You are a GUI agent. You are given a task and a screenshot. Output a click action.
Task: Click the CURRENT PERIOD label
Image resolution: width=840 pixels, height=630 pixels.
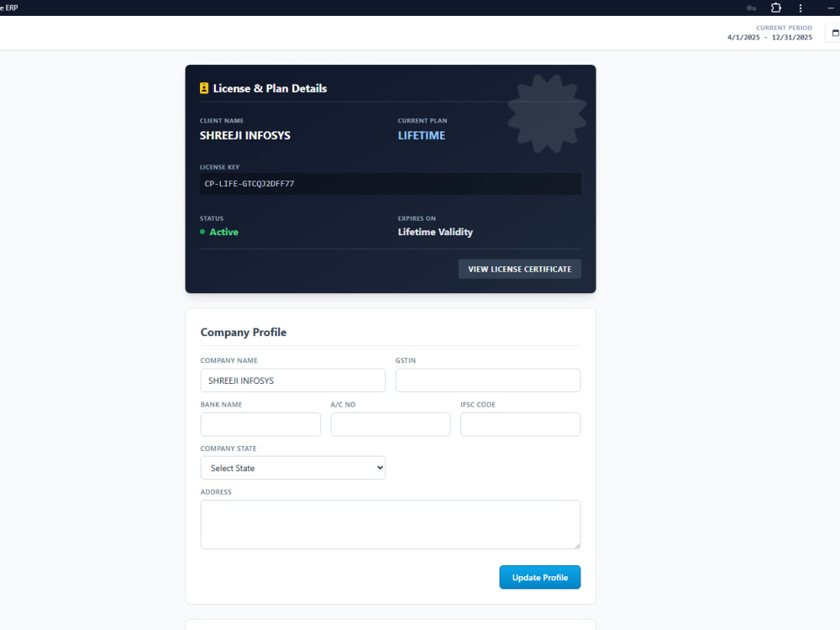(x=784, y=28)
